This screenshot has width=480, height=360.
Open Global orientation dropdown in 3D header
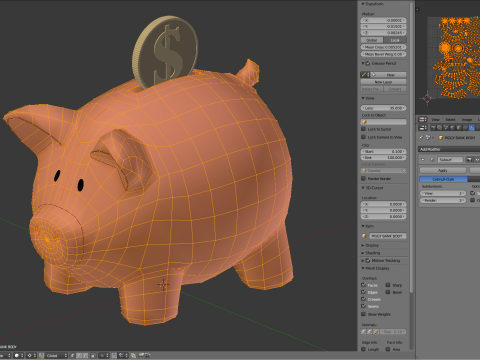[57, 355]
